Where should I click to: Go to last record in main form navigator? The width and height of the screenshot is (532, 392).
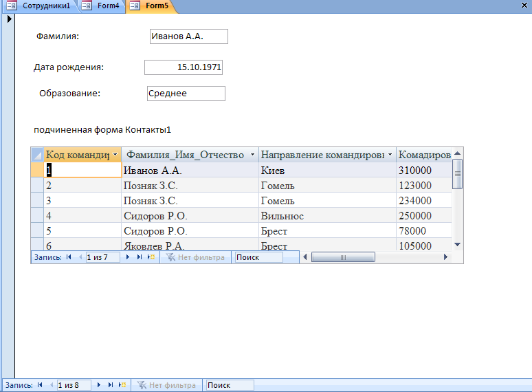(x=111, y=385)
